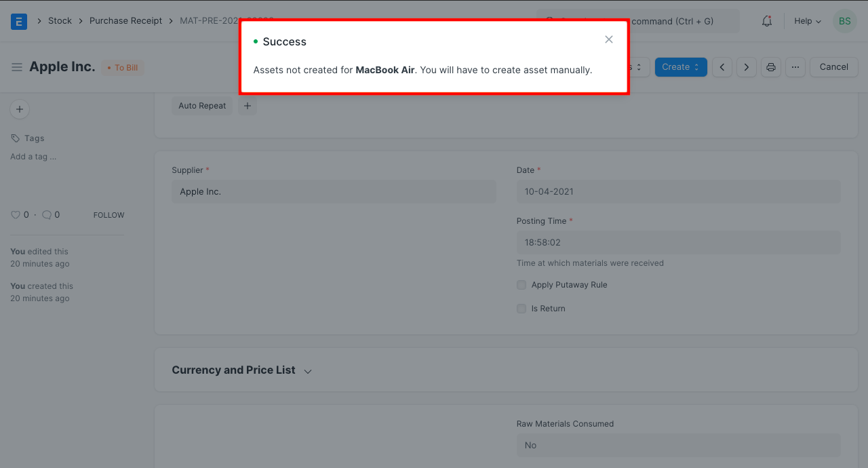This screenshot has height=468, width=868.
Task: Navigate to Stock breadcrumb
Action: [60, 21]
